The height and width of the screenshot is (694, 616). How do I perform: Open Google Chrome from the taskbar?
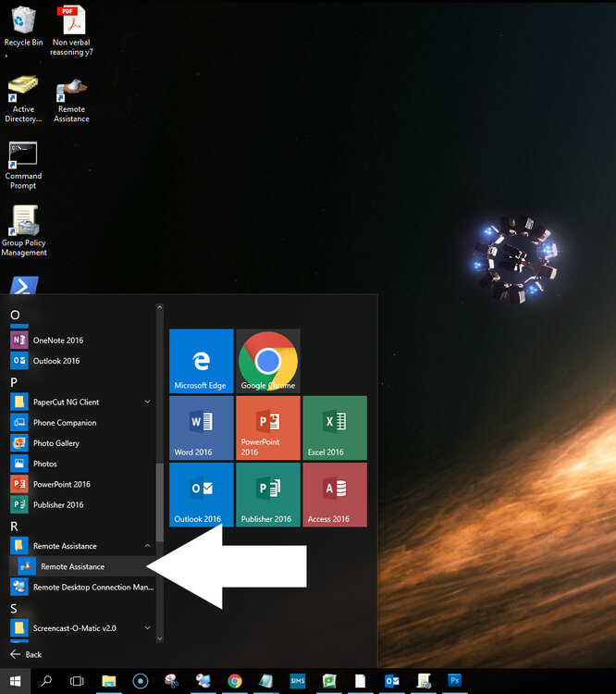tap(235, 681)
